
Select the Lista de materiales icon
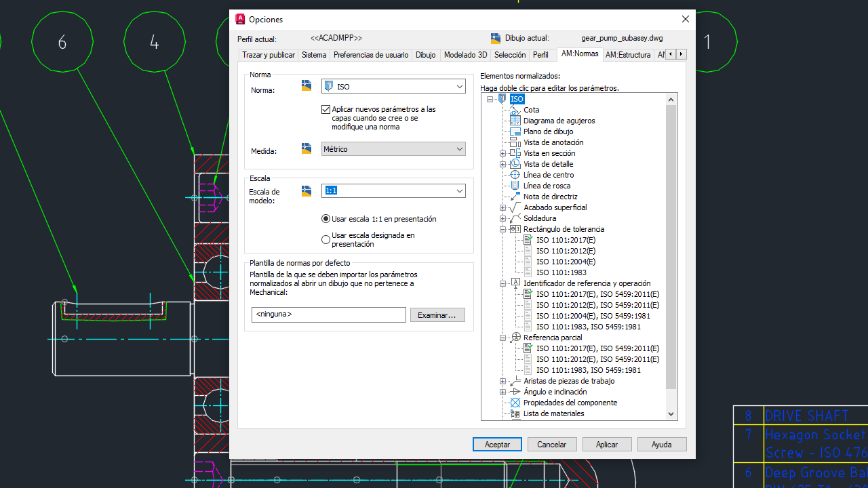pos(515,413)
